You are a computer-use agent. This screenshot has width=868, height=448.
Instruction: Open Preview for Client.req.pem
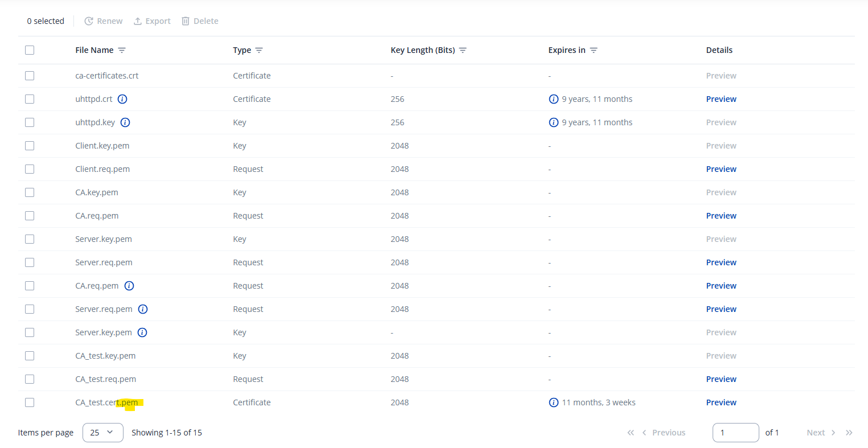pos(721,169)
